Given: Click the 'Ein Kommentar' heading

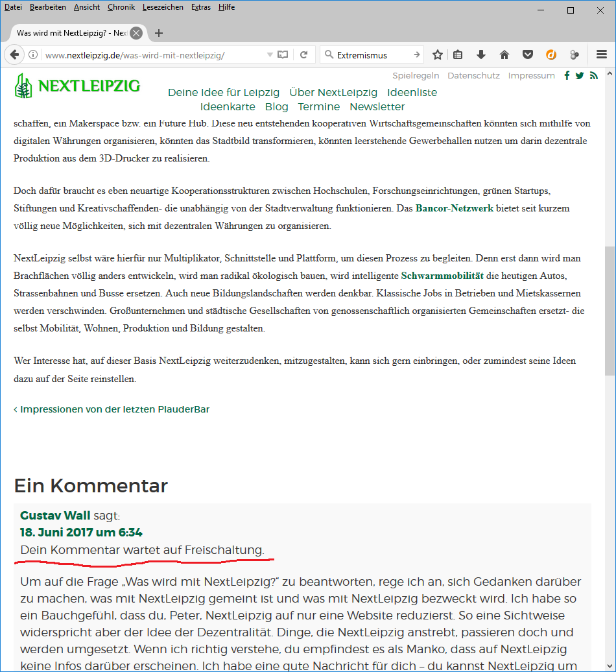Looking at the screenshot, I should pos(91,486).
